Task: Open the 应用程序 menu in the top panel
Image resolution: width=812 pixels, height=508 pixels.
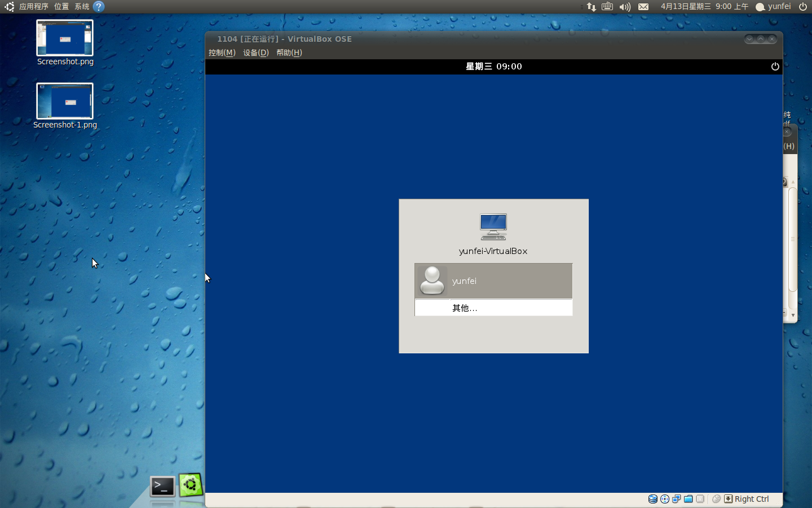Action: point(34,7)
